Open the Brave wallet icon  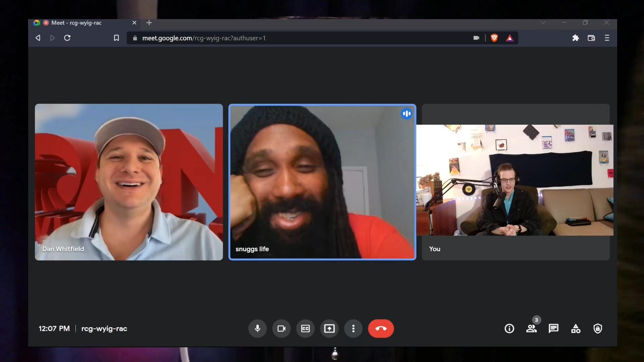click(591, 38)
